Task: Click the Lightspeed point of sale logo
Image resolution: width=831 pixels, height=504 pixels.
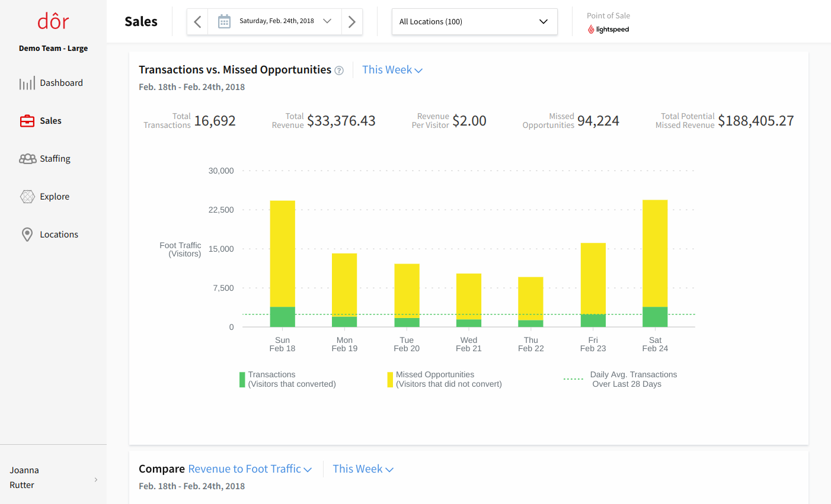Action: click(608, 28)
